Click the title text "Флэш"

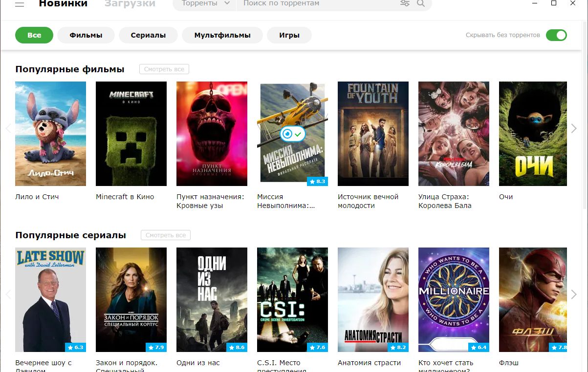pyautogui.click(x=509, y=363)
